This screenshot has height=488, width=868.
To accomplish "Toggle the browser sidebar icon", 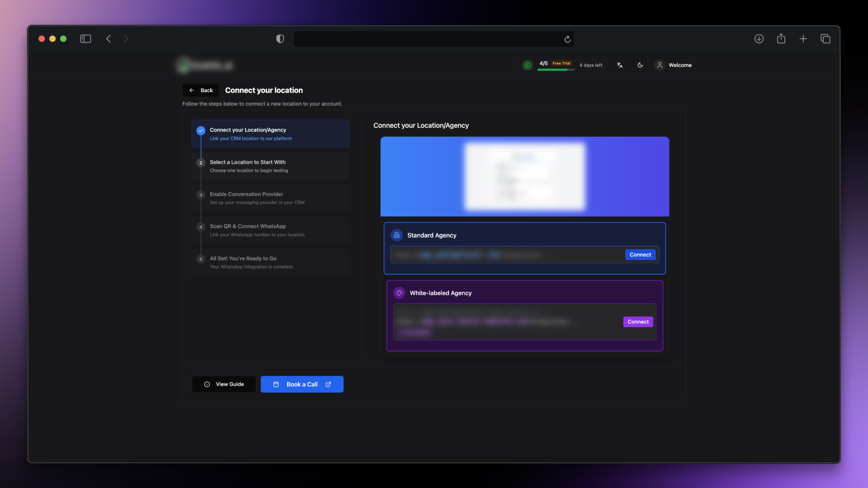I will click(85, 39).
